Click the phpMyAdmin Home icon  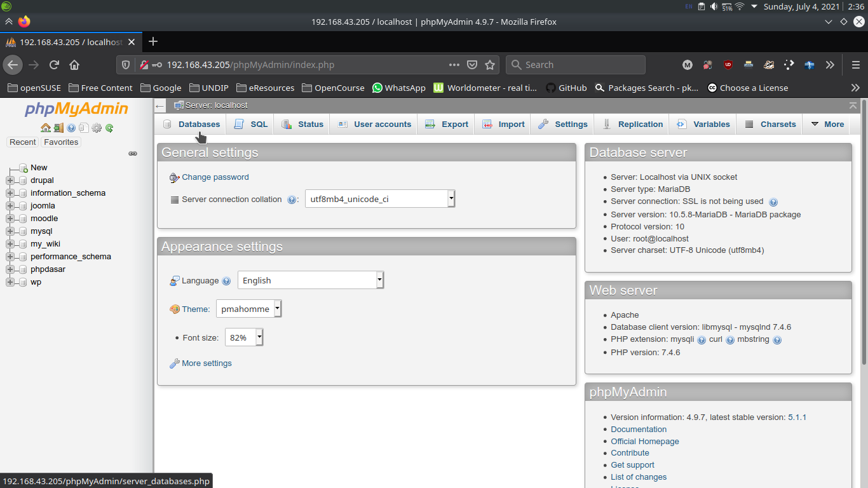(46, 128)
